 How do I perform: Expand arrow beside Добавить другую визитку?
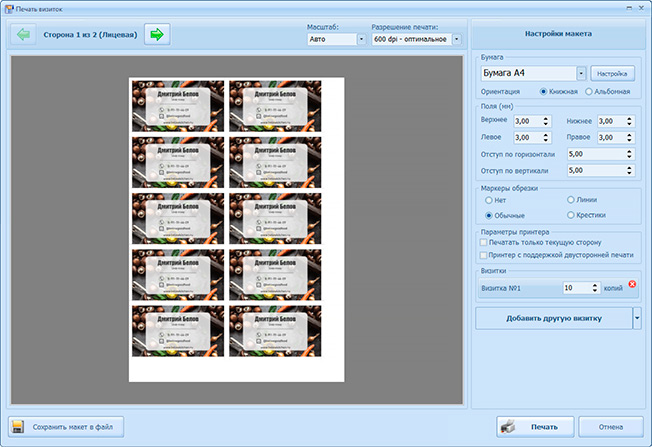point(637,318)
